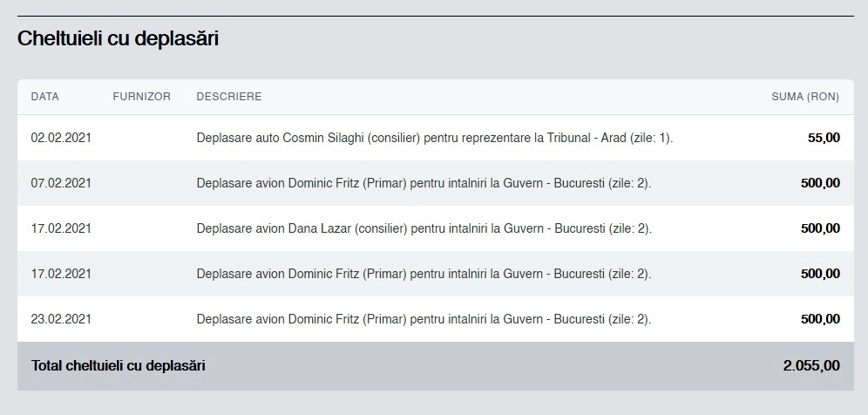Select the 02.02.2021 date cell
Screen dimensions: 868x415
61,138
